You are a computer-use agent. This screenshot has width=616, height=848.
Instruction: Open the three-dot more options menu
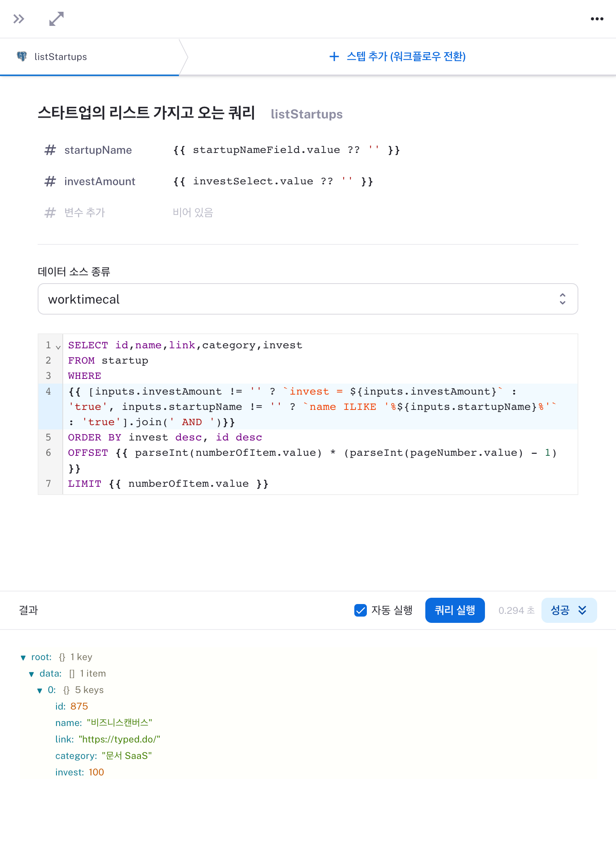coord(597,19)
